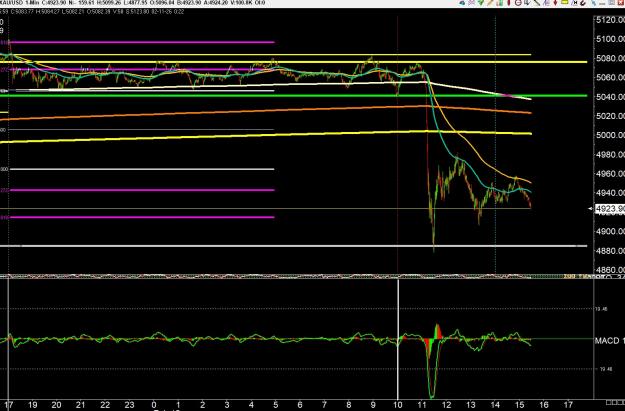The height and width of the screenshot is (411, 625).
Task: Select the white horizontal line near 4885
Action: coord(293,246)
